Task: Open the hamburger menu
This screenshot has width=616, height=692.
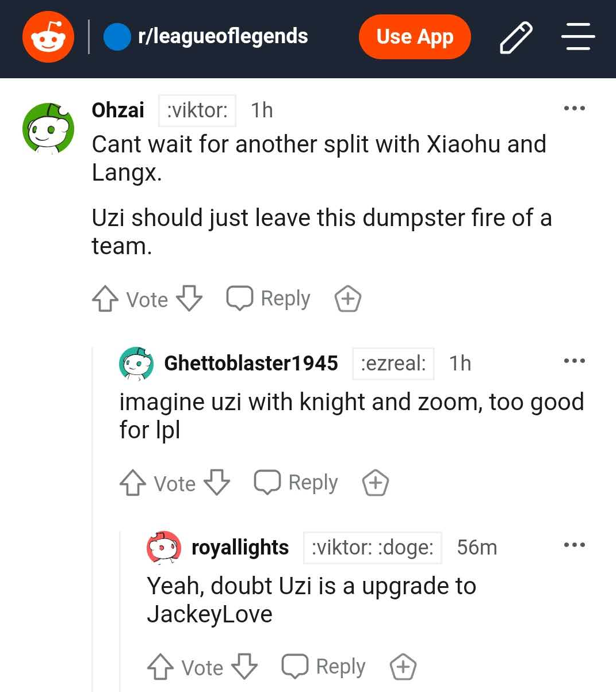Action: tap(577, 37)
